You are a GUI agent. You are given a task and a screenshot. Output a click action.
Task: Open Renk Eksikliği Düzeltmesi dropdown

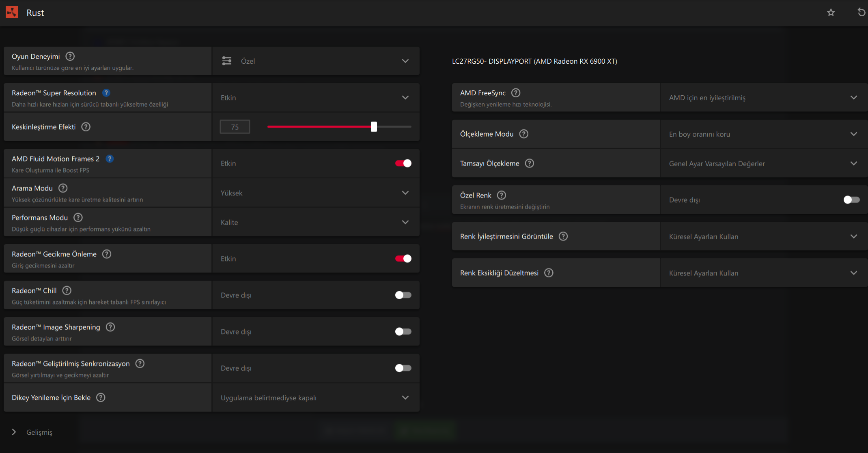764,273
